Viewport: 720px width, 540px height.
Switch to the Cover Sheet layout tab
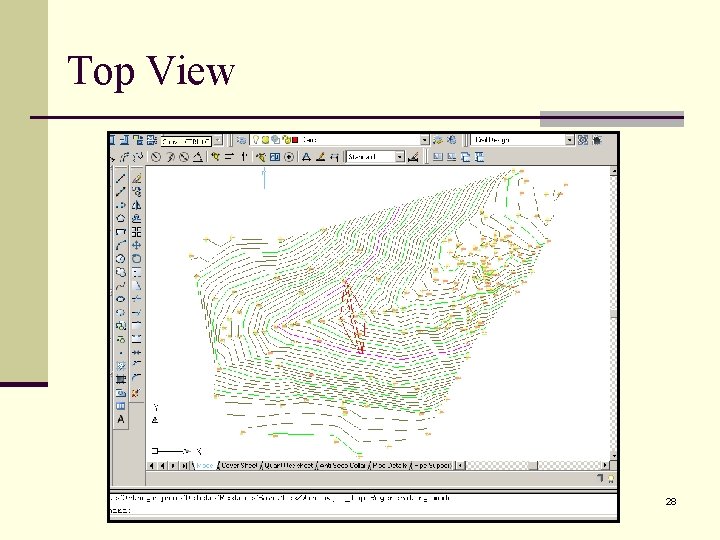(x=239, y=465)
